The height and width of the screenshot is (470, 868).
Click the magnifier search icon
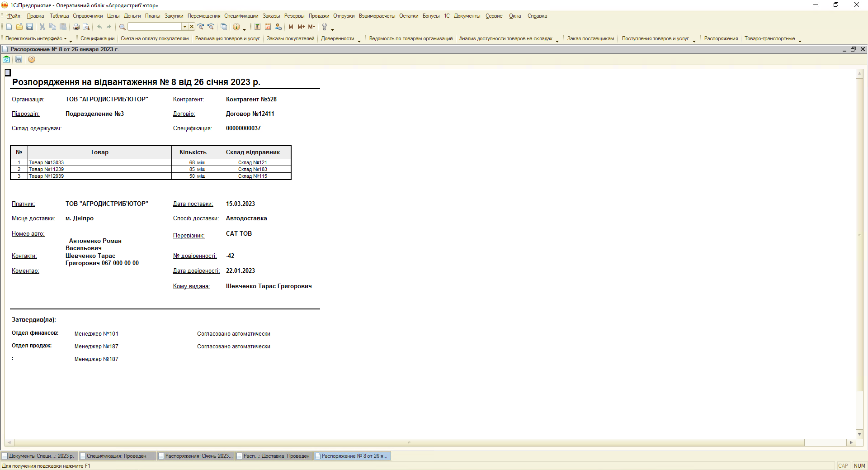pyautogui.click(x=122, y=27)
